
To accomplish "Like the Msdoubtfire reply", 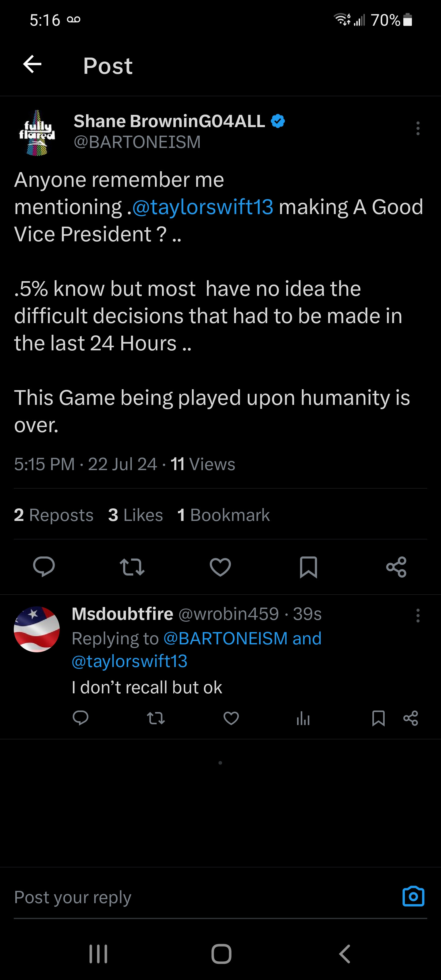I will (231, 718).
